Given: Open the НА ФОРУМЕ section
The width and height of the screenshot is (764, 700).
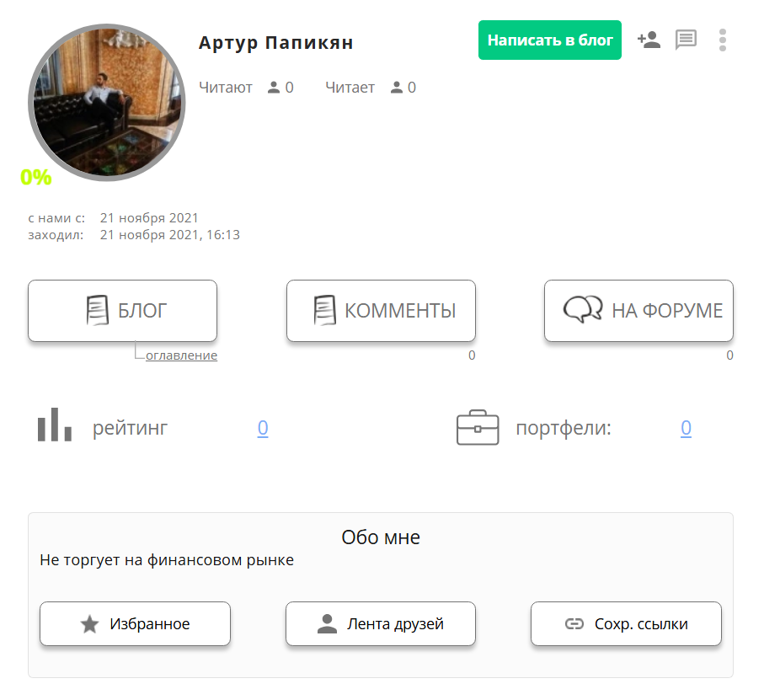Looking at the screenshot, I should [x=638, y=311].
